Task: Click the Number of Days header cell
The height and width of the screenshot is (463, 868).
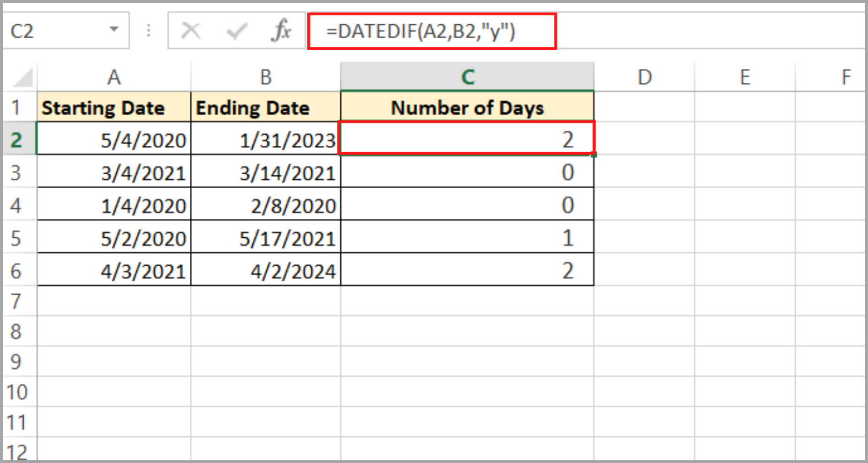Action: 467,108
